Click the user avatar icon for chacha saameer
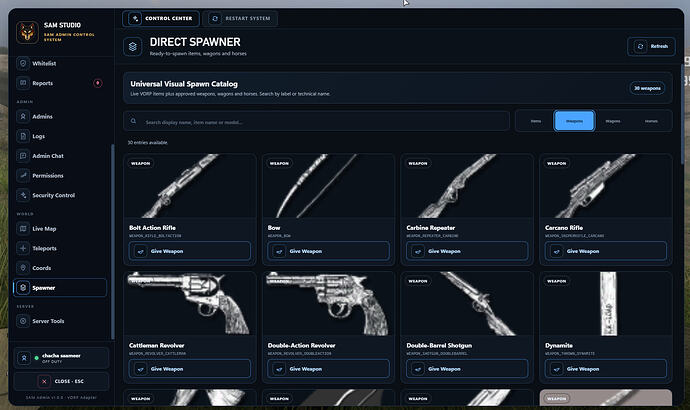 pos(24,358)
